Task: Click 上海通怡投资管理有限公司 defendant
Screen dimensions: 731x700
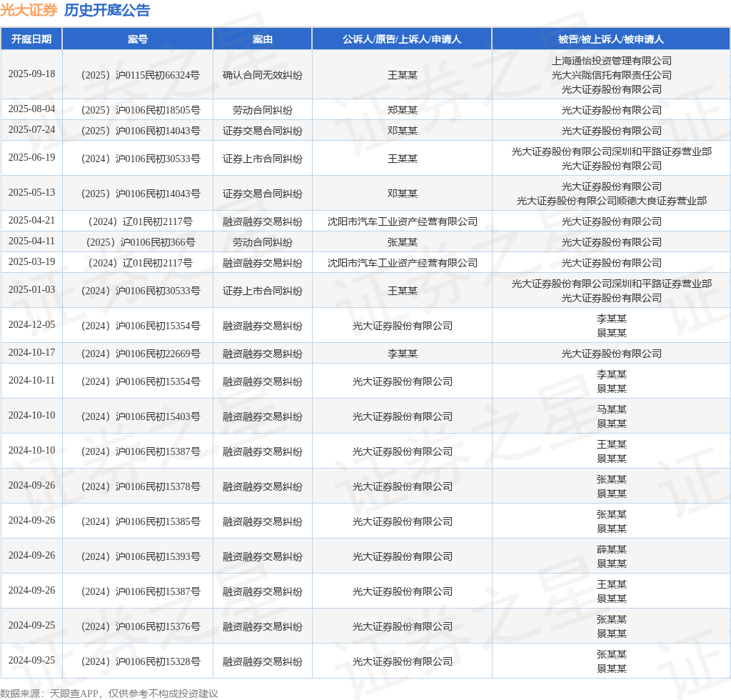Action: [612, 61]
